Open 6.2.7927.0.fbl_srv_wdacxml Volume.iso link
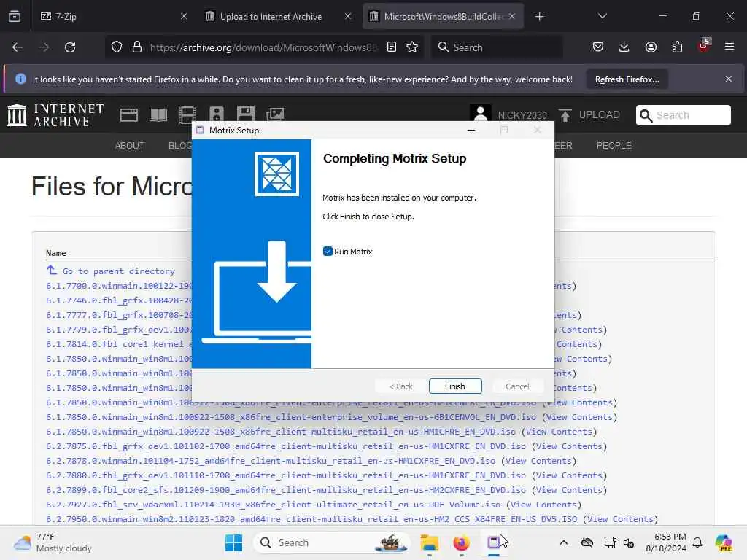Image resolution: width=747 pixels, height=560 pixels. pyautogui.click(x=274, y=505)
